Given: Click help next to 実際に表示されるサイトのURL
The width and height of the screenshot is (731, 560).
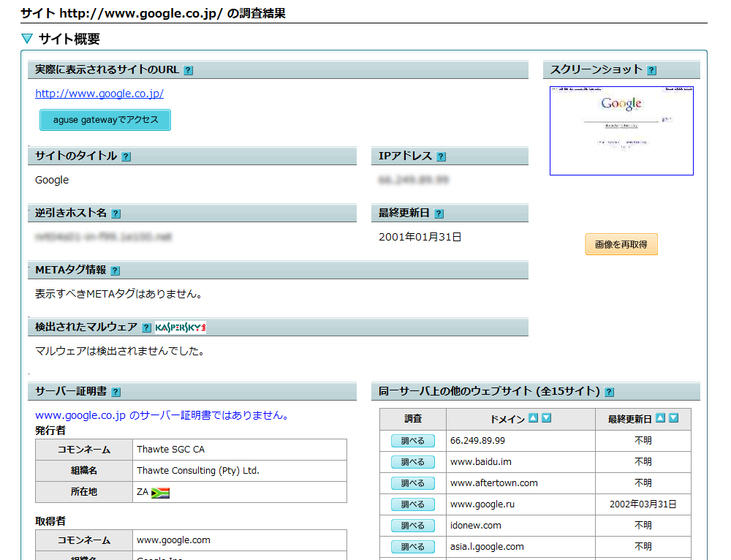Looking at the screenshot, I should tap(189, 70).
